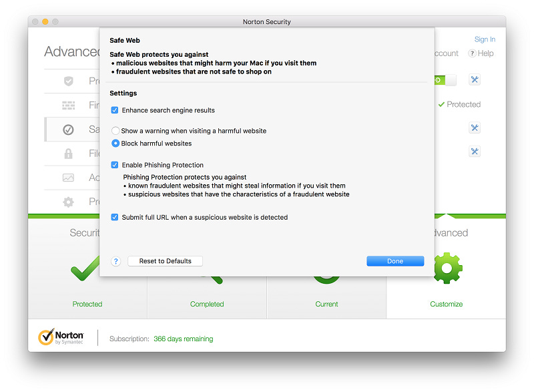Click the Norton by Symantec logo
This screenshot has width=534, height=392.
pyautogui.click(x=61, y=337)
